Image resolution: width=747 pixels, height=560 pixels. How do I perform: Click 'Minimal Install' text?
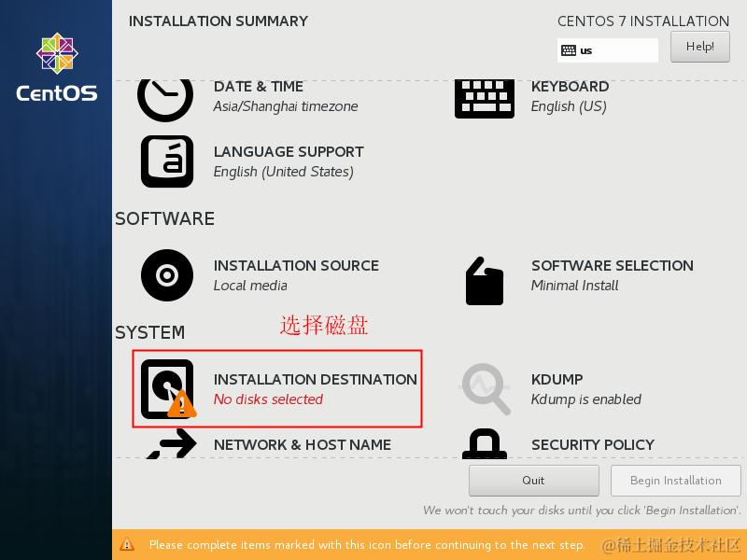point(574,286)
